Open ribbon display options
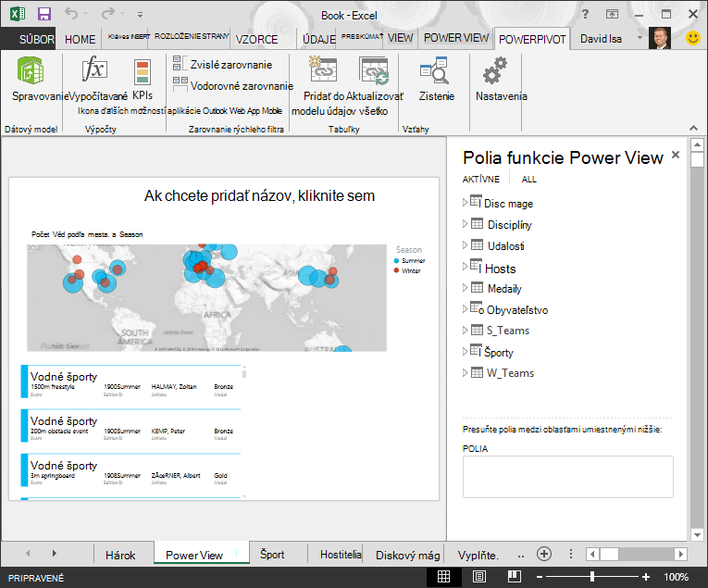 [x=612, y=14]
